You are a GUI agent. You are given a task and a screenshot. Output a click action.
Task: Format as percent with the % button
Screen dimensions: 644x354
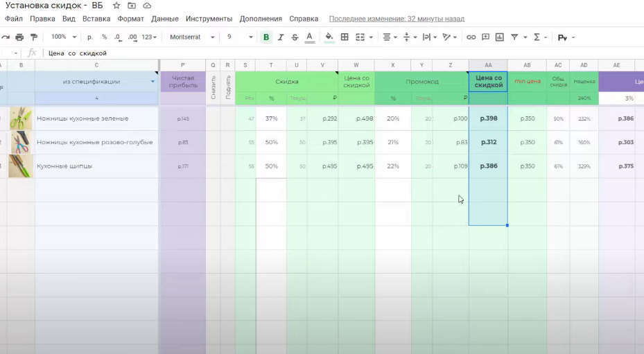tap(104, 37)
